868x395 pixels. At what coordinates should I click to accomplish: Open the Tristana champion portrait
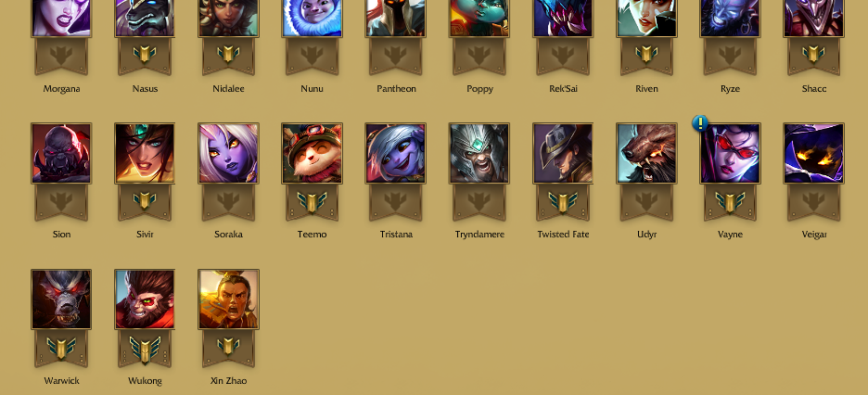click(395, 153)
